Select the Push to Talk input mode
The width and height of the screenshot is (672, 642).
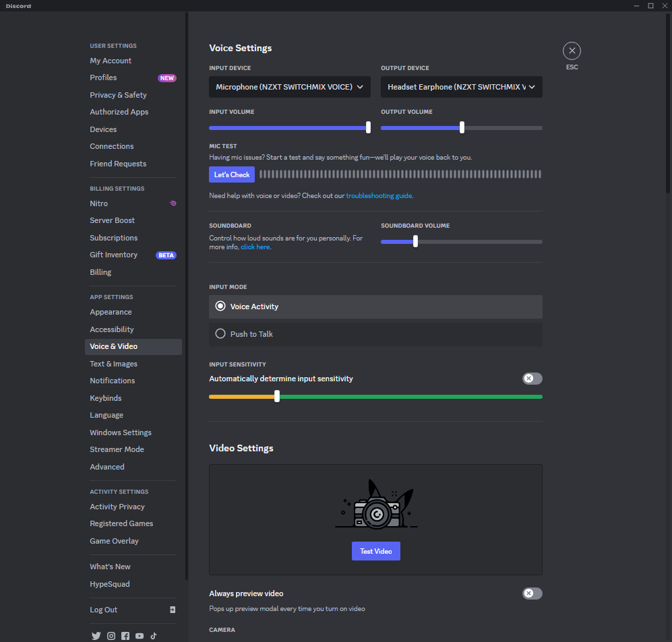pyautogui.click(x=375, y=334)
